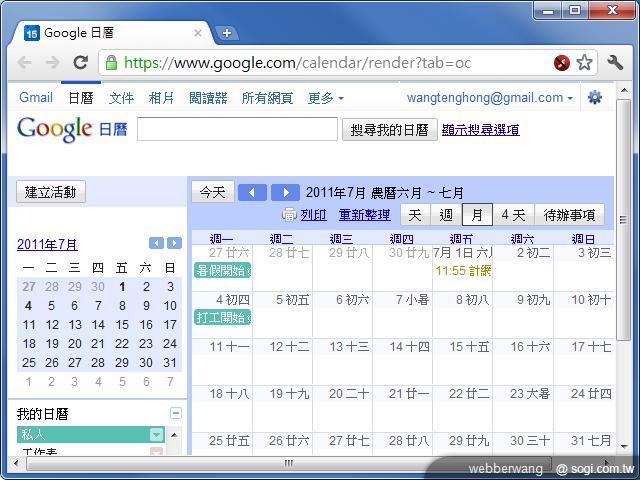Bookmark the page with the star icon
Viewport: 640px width, 480px height.
584,63
